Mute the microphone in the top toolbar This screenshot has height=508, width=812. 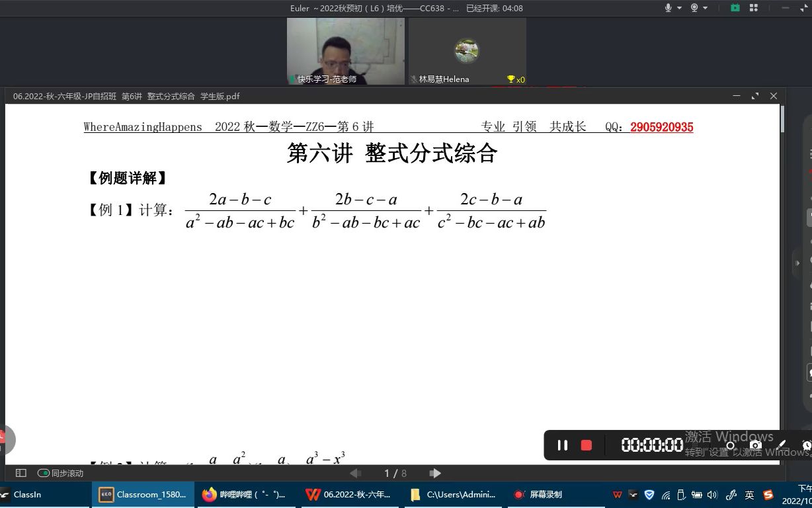click(x=668, y=8)
